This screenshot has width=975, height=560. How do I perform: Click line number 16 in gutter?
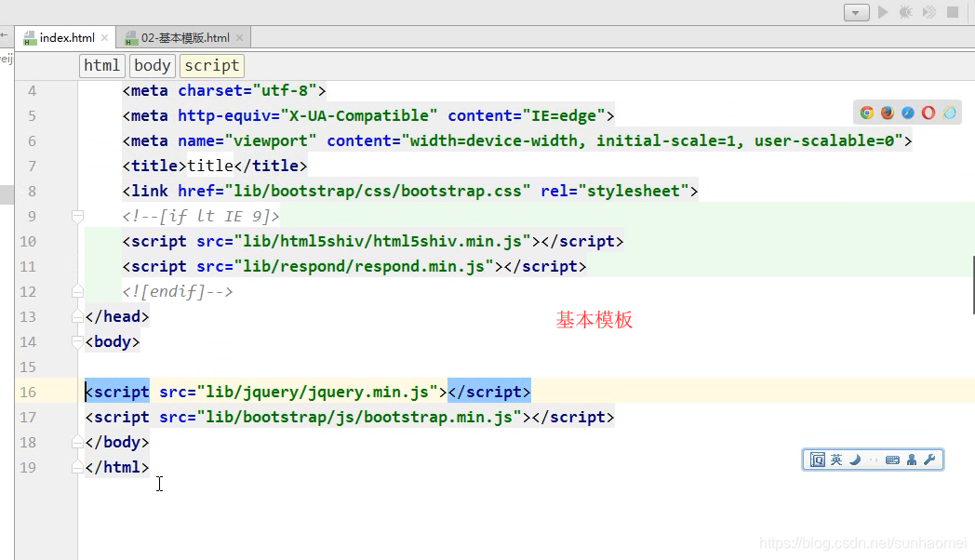point(28,393)
